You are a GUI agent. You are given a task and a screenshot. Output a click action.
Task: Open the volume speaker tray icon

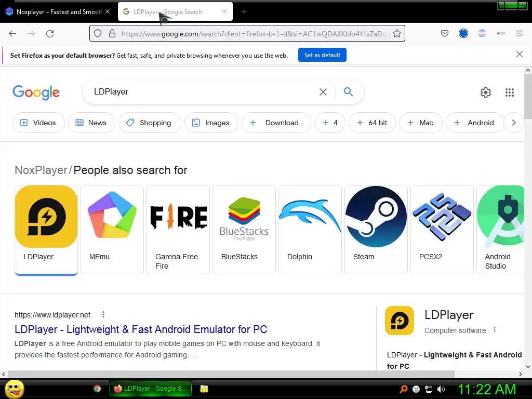coord(441,389)
